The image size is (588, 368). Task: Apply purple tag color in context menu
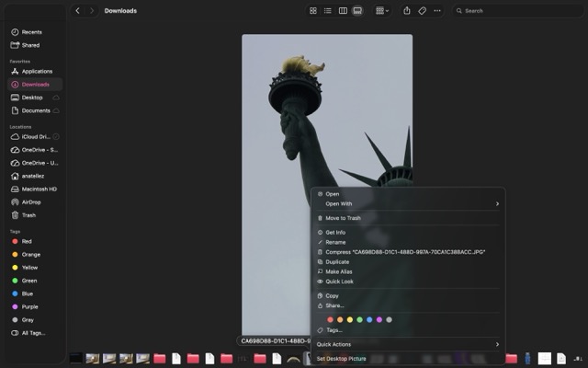tap(379, 319)
